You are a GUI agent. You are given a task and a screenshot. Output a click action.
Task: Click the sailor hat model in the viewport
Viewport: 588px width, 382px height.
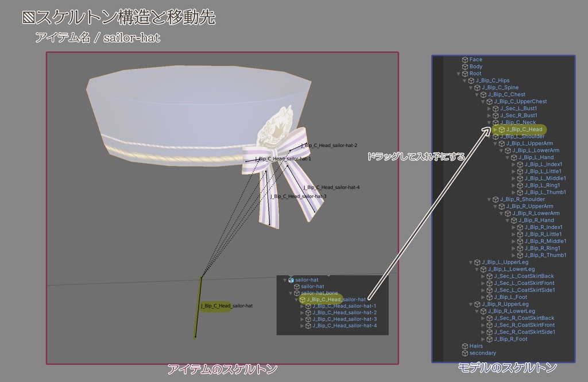199,117
